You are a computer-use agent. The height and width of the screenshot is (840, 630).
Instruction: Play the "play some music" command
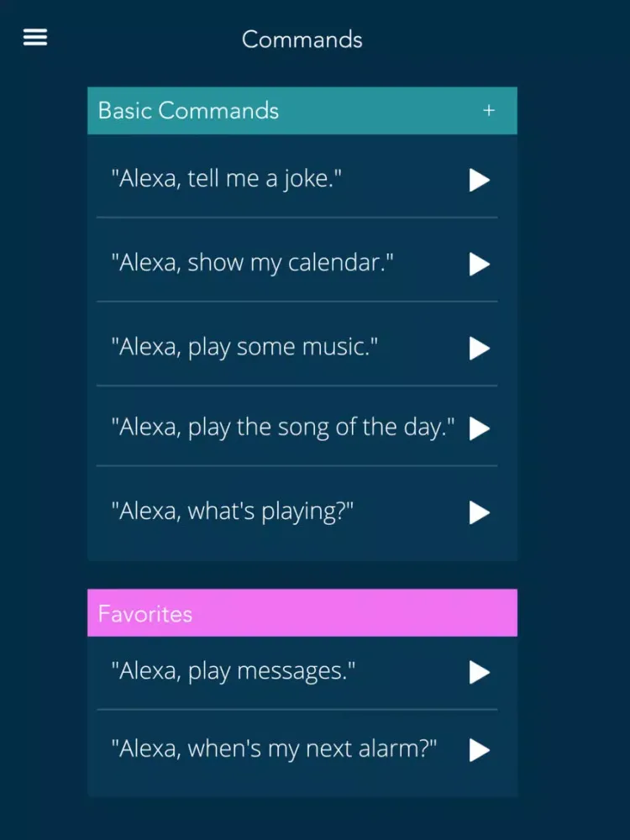[x=479, y=348]
